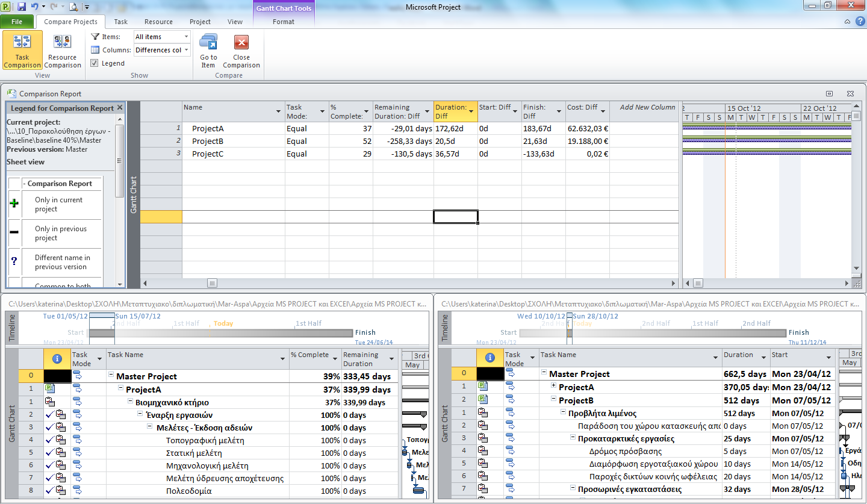Select row header 3 for ProjectC
This screenshot has height=504, width=867.
pos(161,154)
